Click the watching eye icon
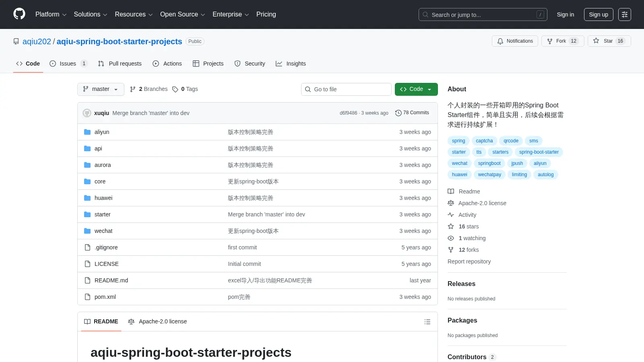The width and height of the screenshot is (644, 362). [451, 238]
